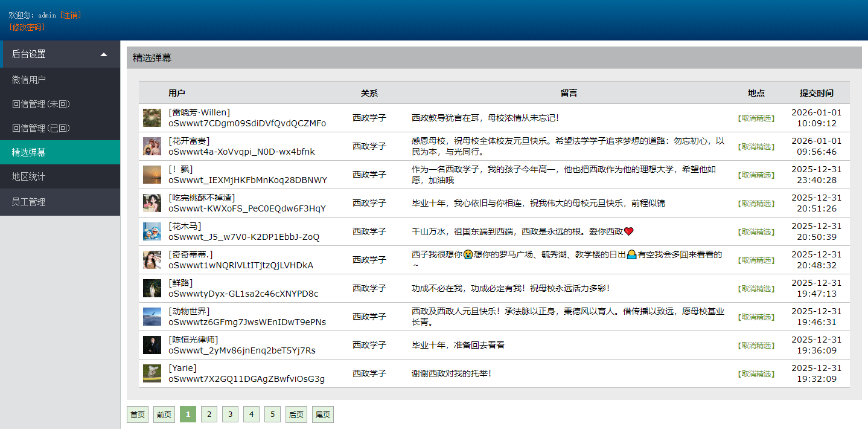Open 回信管理 (未回) menu item
The width and height of the screenshot is (868, 429).
pos(41,104)
